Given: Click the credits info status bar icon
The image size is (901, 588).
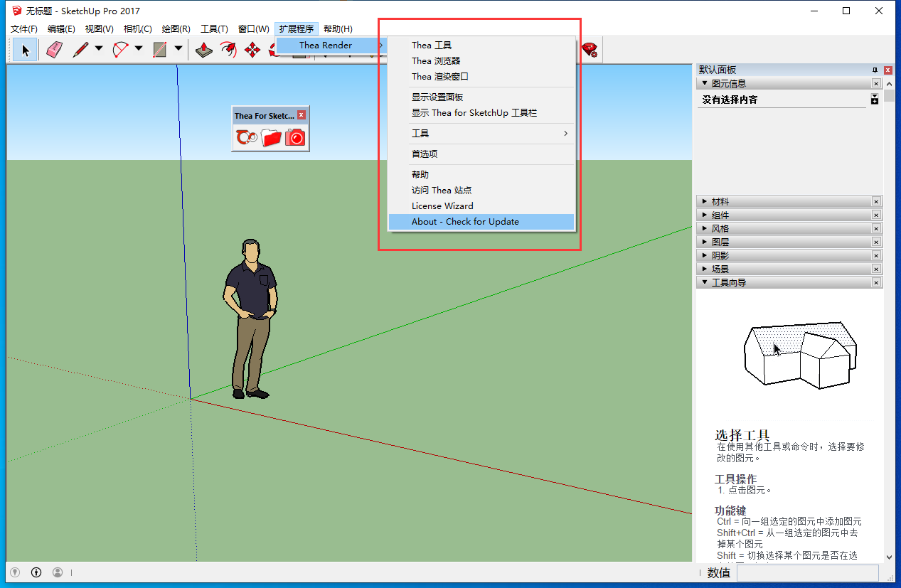Looking at the screenshot, I should (36, 572).
